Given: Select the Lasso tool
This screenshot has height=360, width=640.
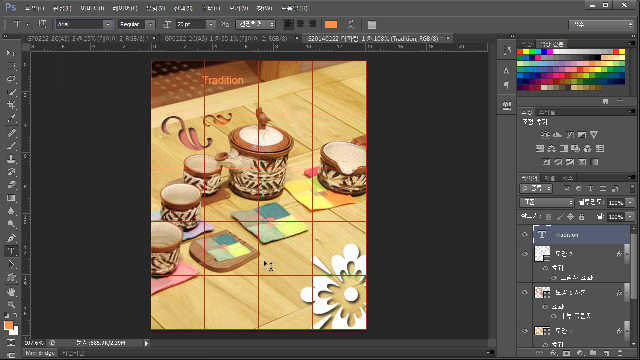Looking at the screenshot, I should pos(11,79).
